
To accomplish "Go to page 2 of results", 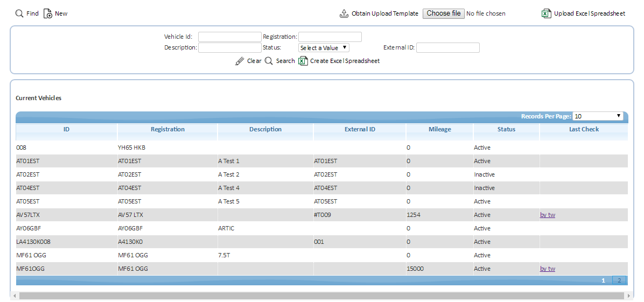I will 619,280.
